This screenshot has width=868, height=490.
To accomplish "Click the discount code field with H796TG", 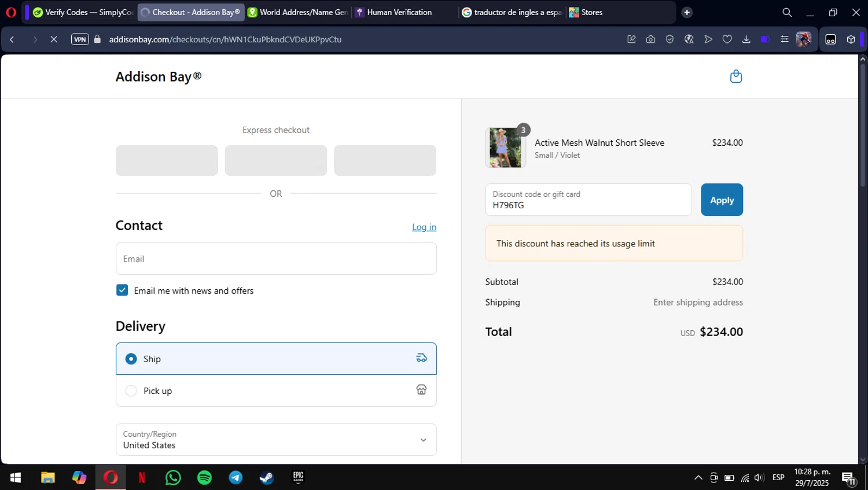I will (589, 200).
